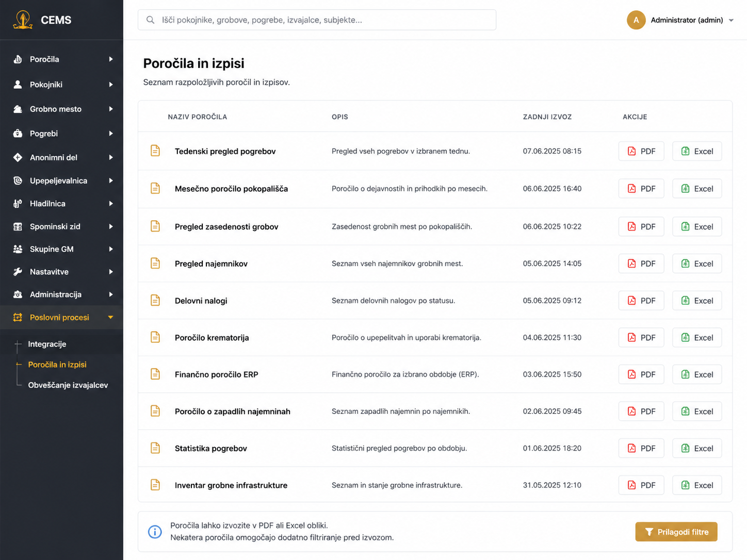This screenshot has height=560, width=747.
Task: Collapse the Poslovni procesi section arrow
Action: point(110,317)
